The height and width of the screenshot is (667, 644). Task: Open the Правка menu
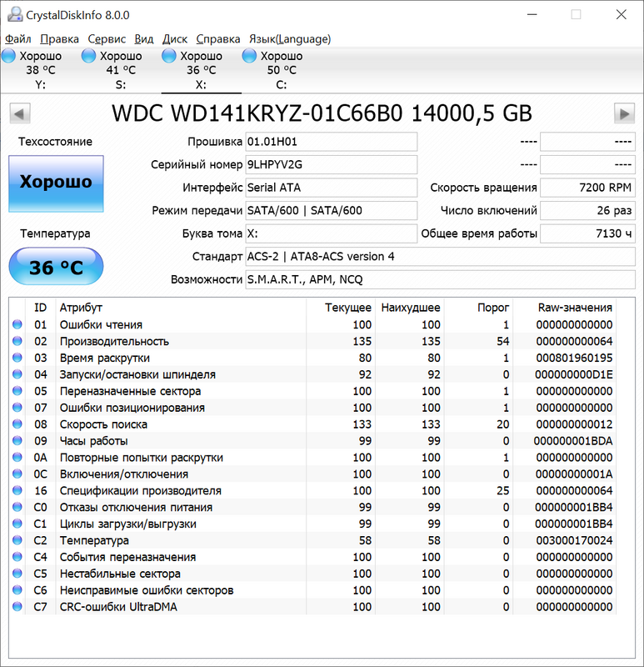[59, 39]
